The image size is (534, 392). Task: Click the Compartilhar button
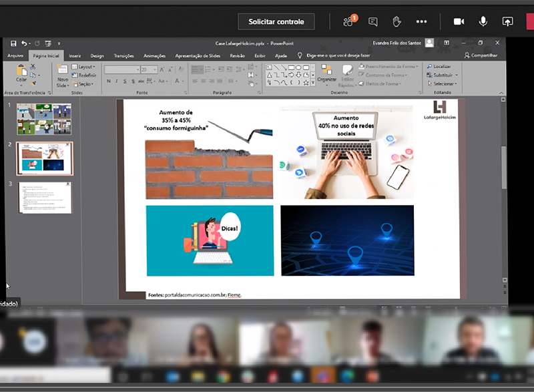(x=481, y=55)
